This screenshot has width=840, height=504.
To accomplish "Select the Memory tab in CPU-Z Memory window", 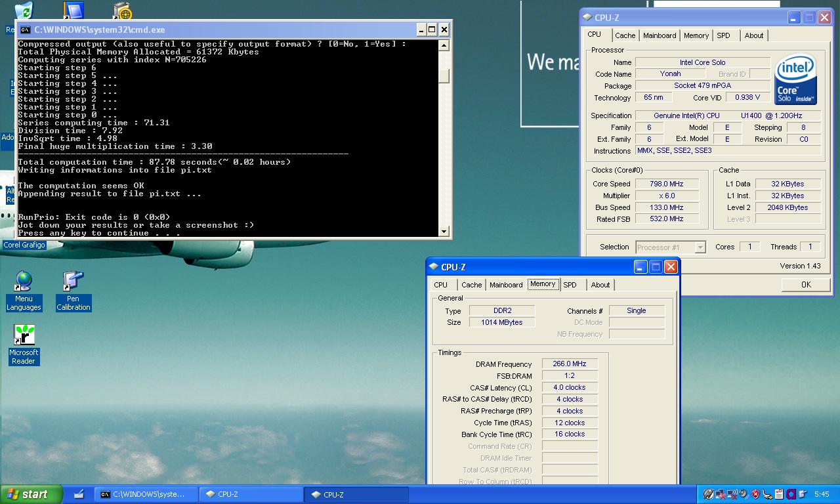I will tap(543, 283).
